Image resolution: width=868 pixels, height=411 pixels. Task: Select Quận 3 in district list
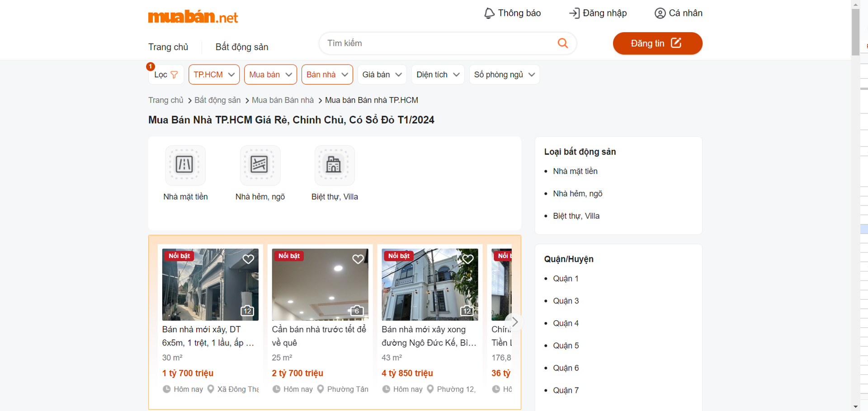(x=566, y=301)
